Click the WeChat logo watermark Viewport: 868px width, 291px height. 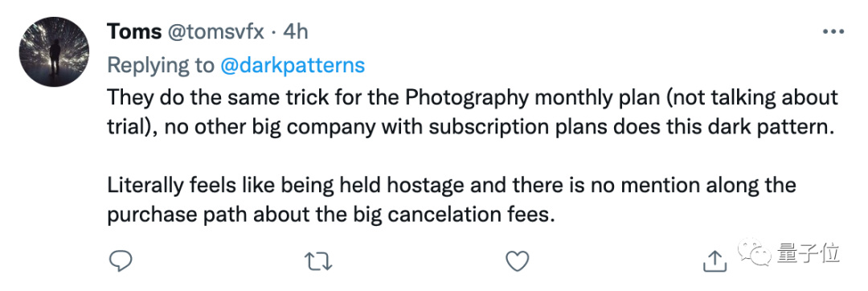(754, 252)
